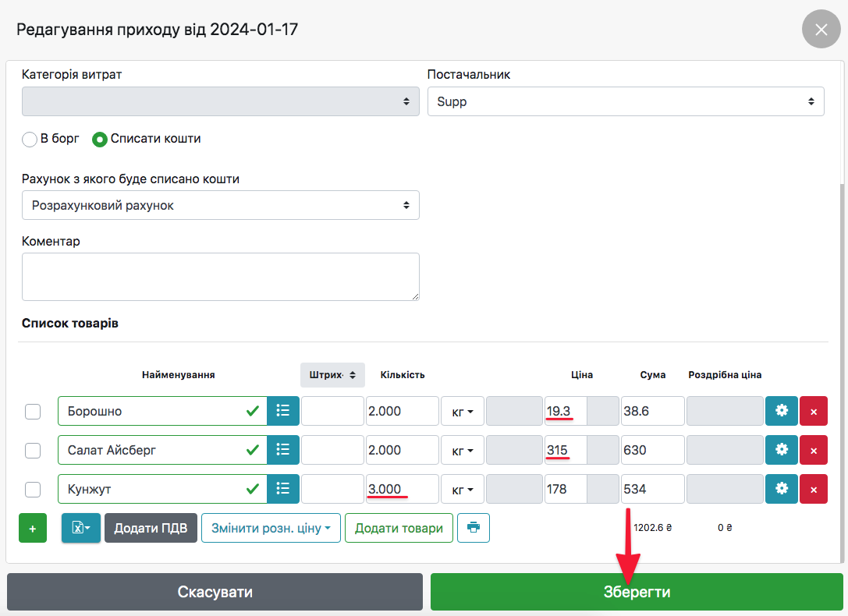Select the 'В борг' radio option

(x=30, y=140)
